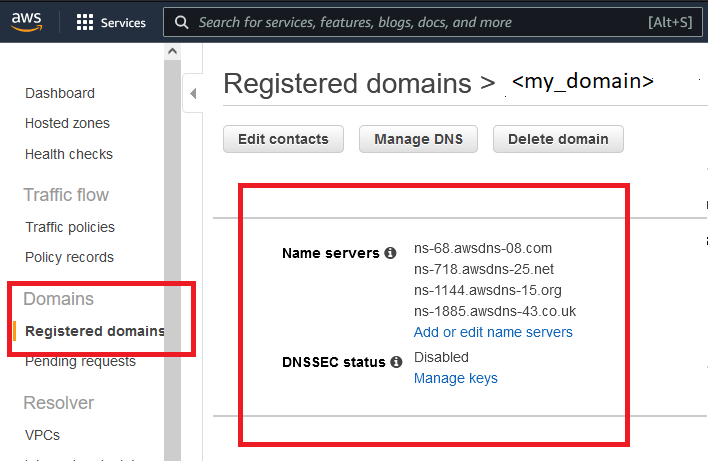Open the Manage keys link
The image size is (708, 461).
coord(456,378)
